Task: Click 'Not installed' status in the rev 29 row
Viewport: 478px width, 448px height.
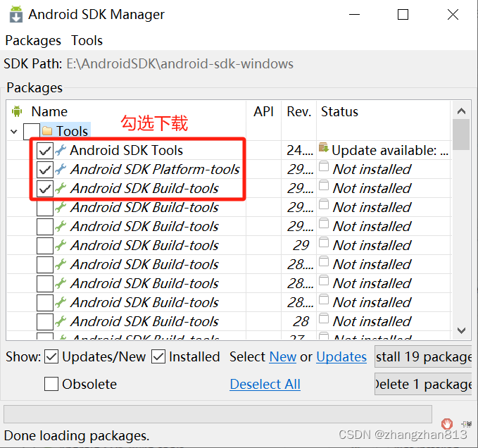Action: pos(372,245)
